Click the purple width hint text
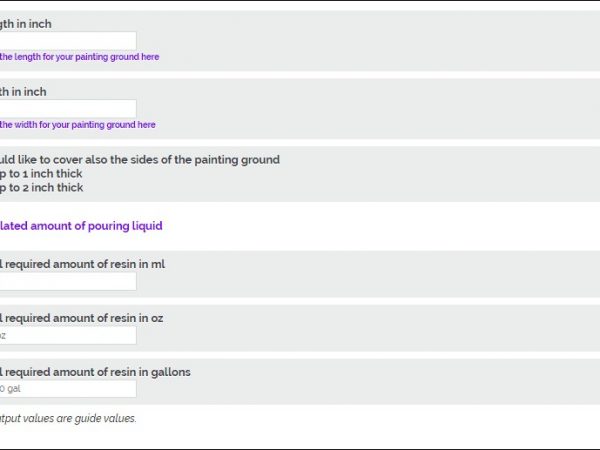The height and width of the screenshot is (450, 600). pyautogui.click(x=77, y=125)
